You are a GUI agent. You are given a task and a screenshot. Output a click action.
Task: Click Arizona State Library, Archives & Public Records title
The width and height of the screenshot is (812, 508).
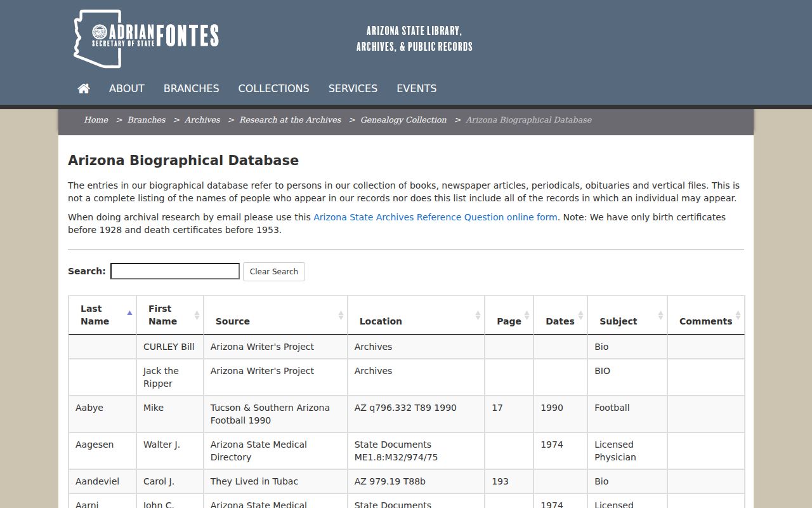tap(414, 39)
